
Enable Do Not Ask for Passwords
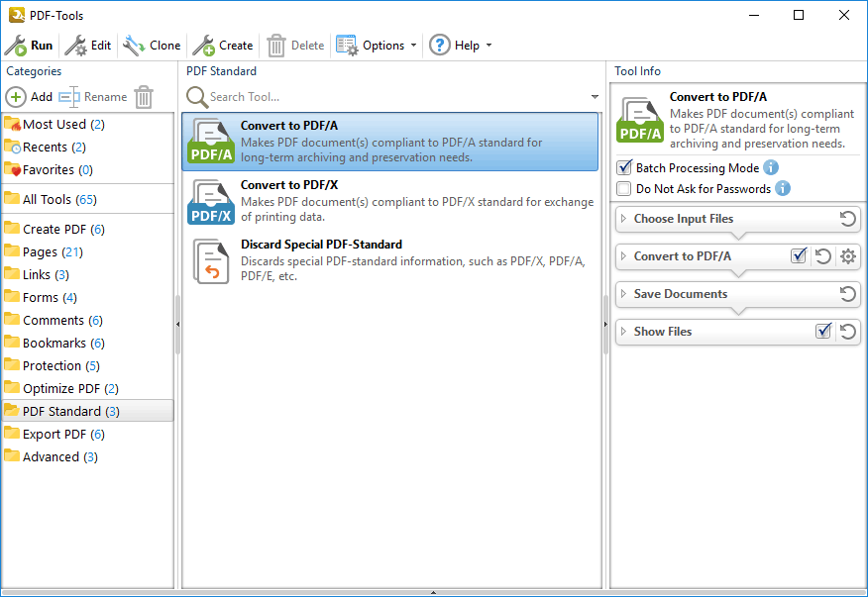[624, 189]
